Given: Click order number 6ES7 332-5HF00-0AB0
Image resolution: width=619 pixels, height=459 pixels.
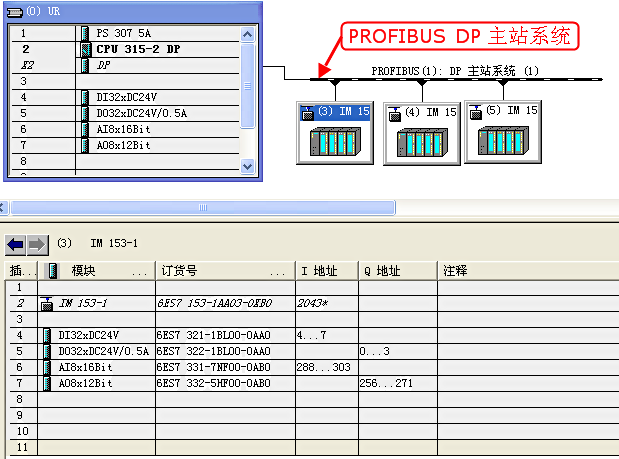Looking at the screenshot, I should coord(214,384).
